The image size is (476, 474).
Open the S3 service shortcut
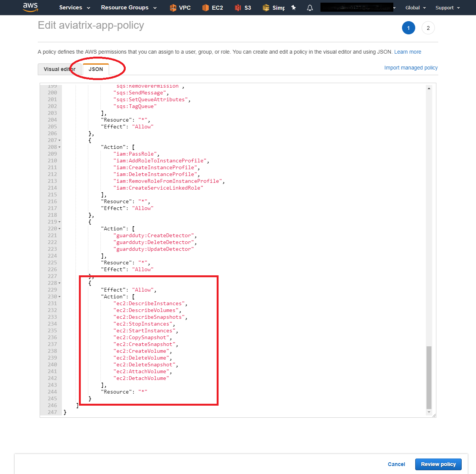tap(243, 8)
